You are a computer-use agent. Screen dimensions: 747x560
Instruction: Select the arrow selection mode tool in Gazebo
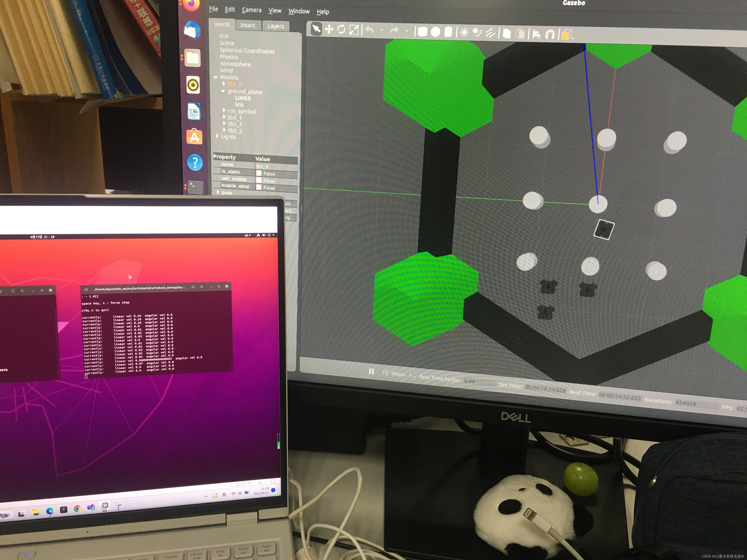coord(316,29)
